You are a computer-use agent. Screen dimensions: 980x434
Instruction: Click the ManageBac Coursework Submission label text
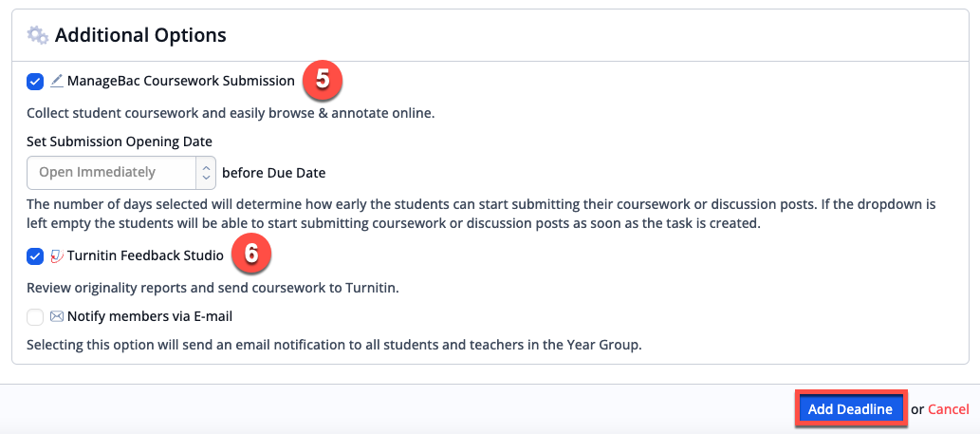[180, 81]
